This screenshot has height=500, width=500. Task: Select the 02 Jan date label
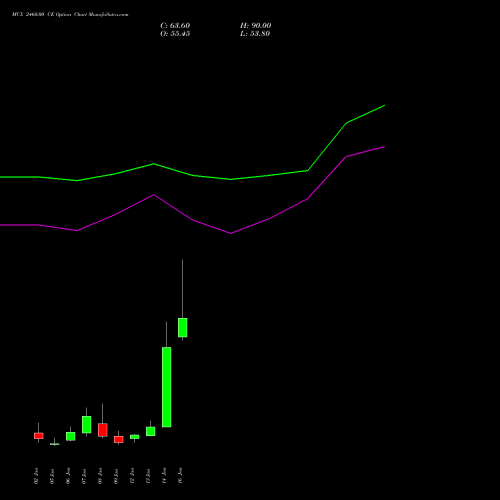pos(36,476)
